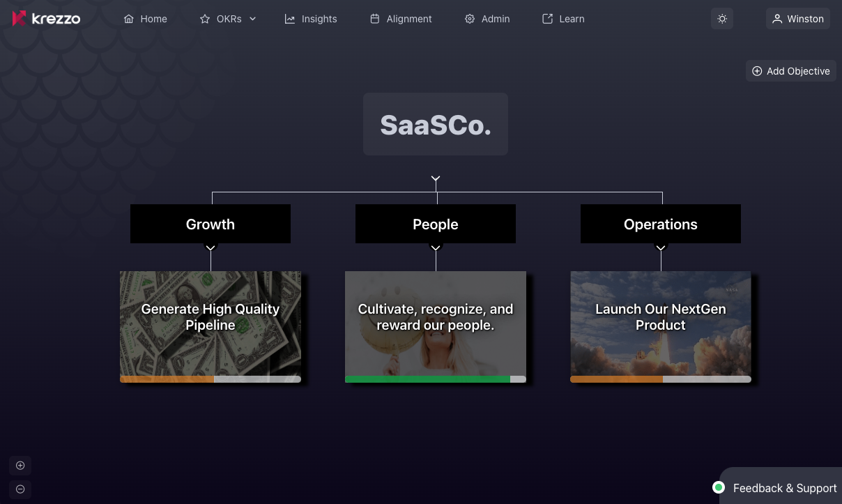Expand the OKRs dropdown menu
842x504 pixels.
(229, 19)
